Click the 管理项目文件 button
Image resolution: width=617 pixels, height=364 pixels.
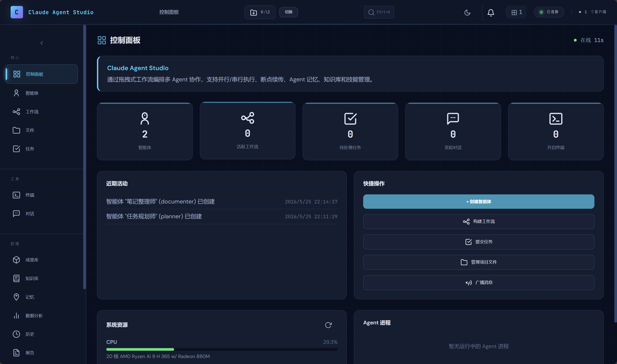point(479,262)
